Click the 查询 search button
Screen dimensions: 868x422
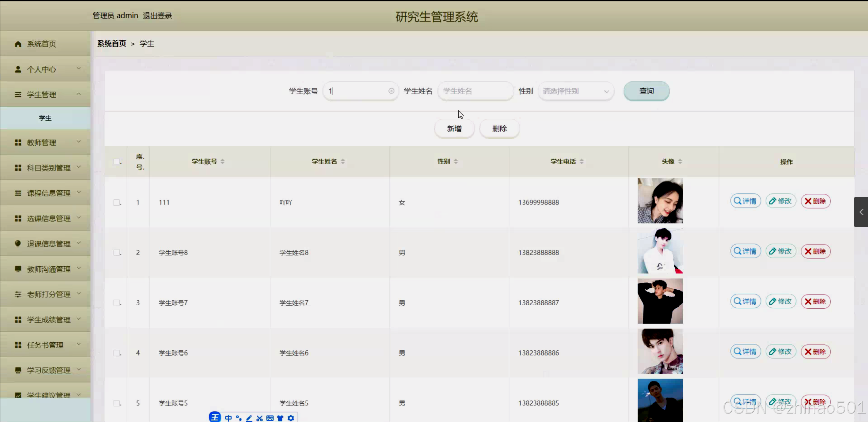[x=646, y=91]
